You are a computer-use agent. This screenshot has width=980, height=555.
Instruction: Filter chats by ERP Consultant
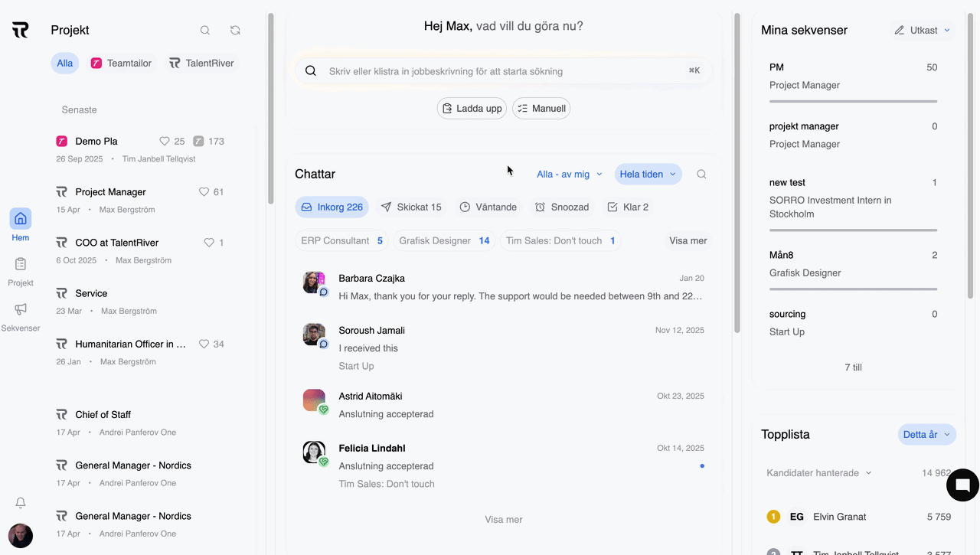pos(341,240)
